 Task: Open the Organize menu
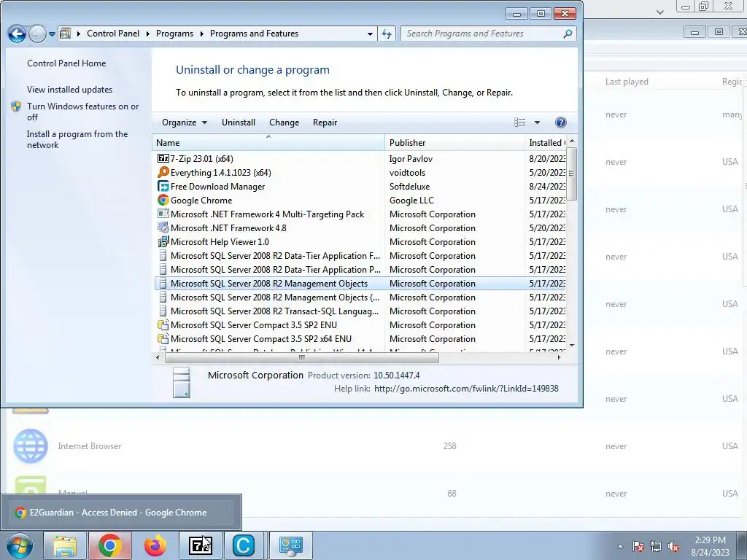coord(185,122)
